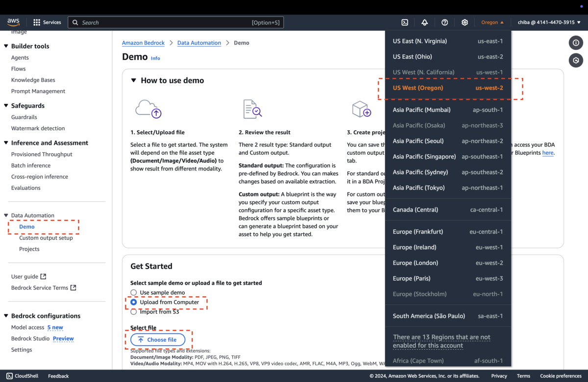
Task: Open Custom output setup in sidebar
Action: [x=46, y=238]
